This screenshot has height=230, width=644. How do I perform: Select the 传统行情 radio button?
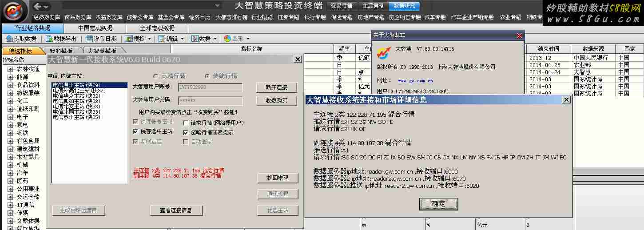click(x=207, y=76)
